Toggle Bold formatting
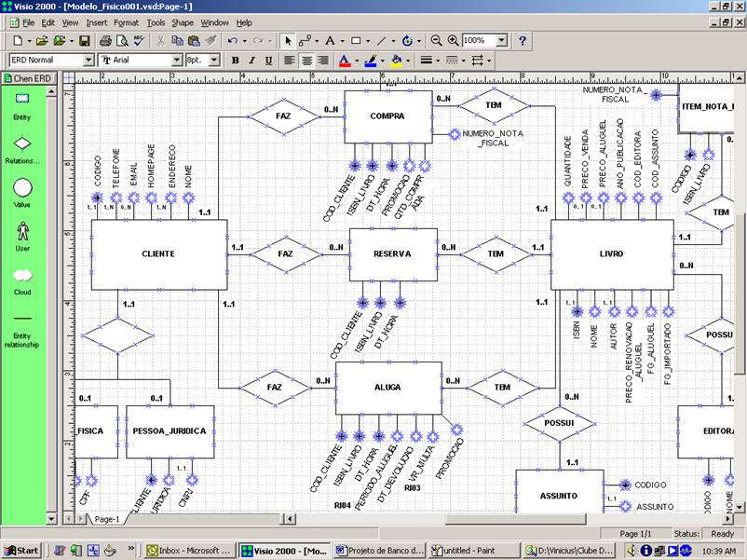Screen dimensions: 747x560 click(236, 61)
